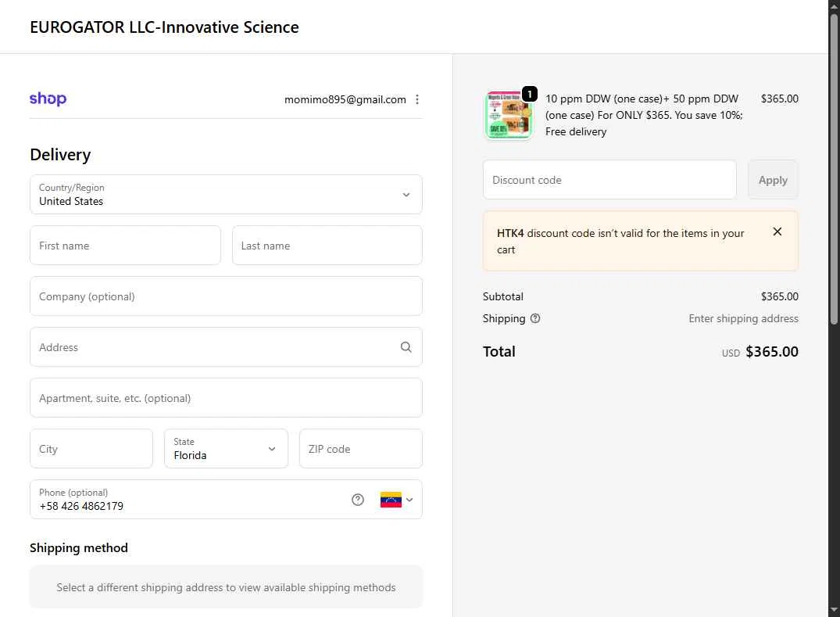Click the Select a different shipping address notice
Image resolution: width=840 pixels, height=617 pixels.
tap(226, 587)
